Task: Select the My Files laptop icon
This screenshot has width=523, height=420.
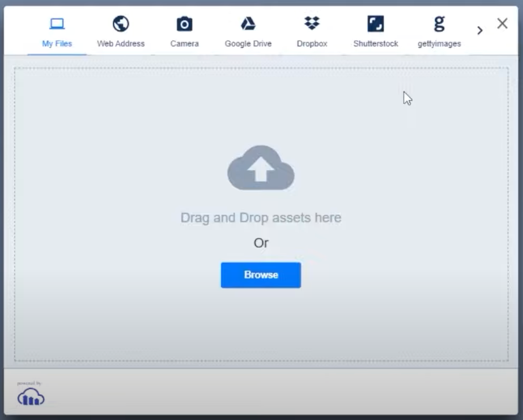Action: (x=56, y=23)
